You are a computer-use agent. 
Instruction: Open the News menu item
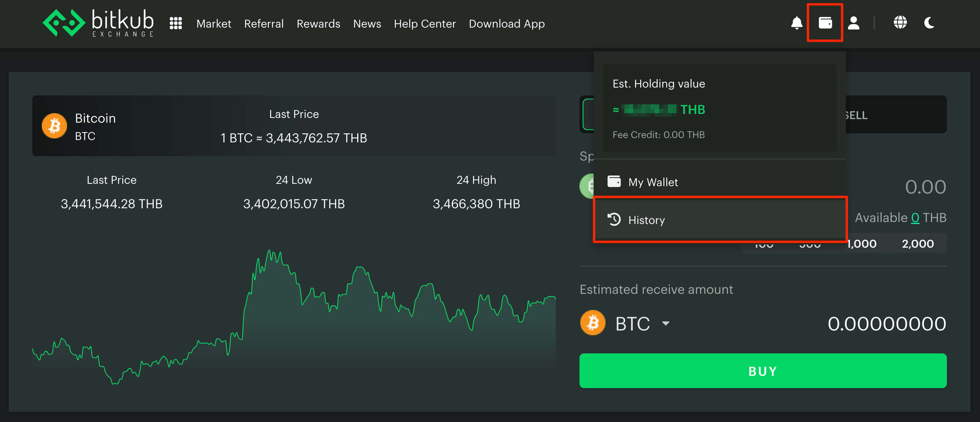(367, 24)
